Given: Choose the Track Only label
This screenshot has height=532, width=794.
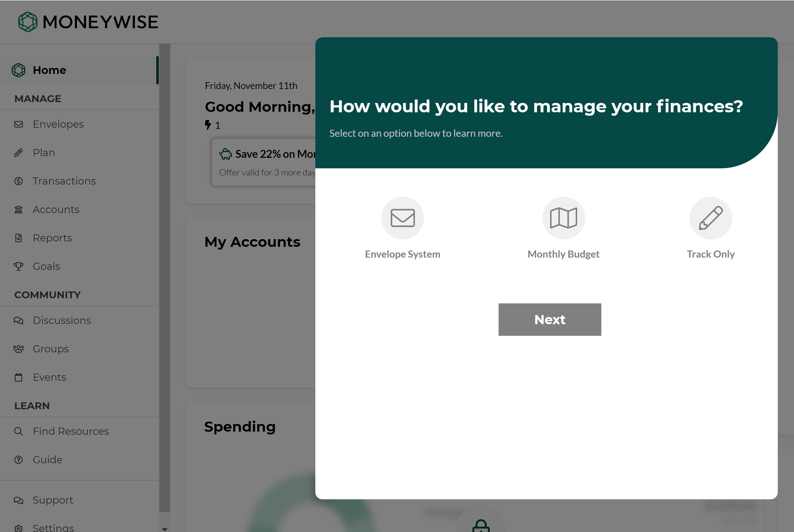Looking at the screenshot, I should tap(710, 254).
